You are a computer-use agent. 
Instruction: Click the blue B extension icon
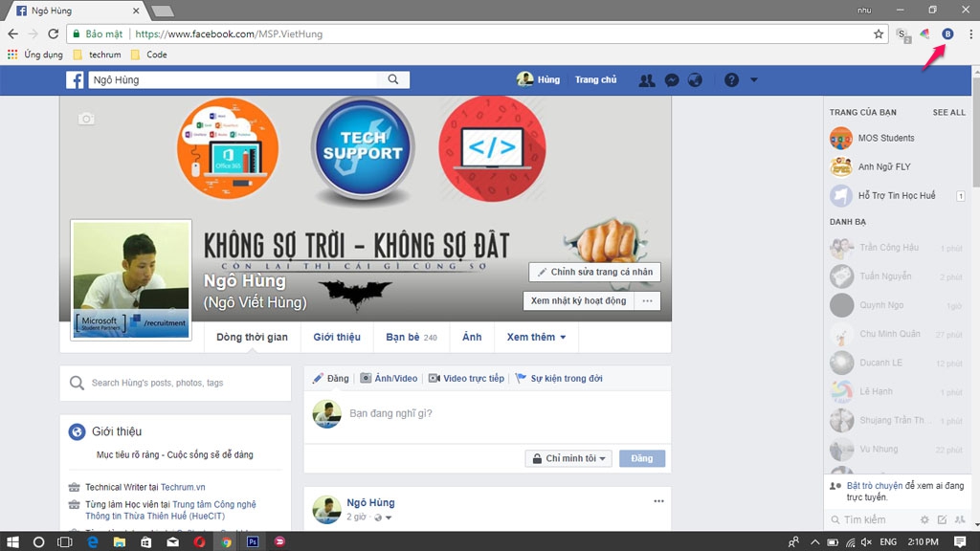click(x=947, y=34)
